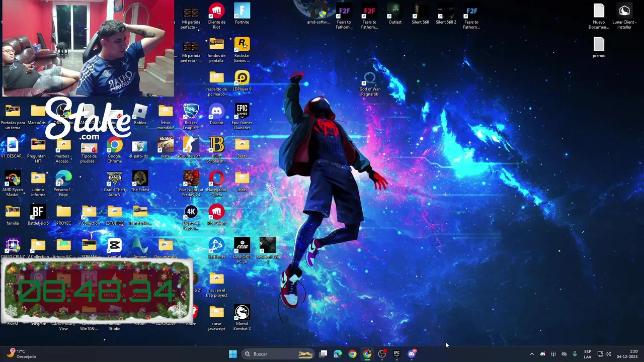Image resolution: width=644 pixels, height=362 pixels.
Task: Launch Navegador Opera desktop shortcut
Action: click(x=216, y=184)
